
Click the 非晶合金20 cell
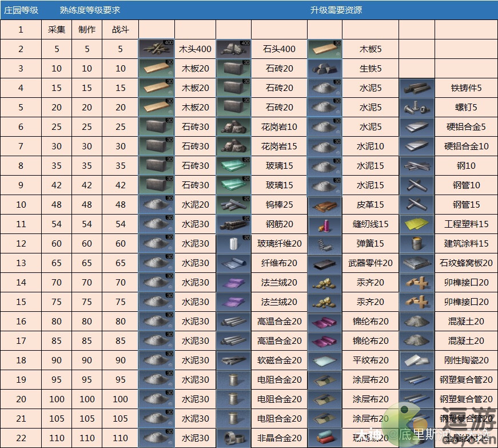(x=279, y=438)
